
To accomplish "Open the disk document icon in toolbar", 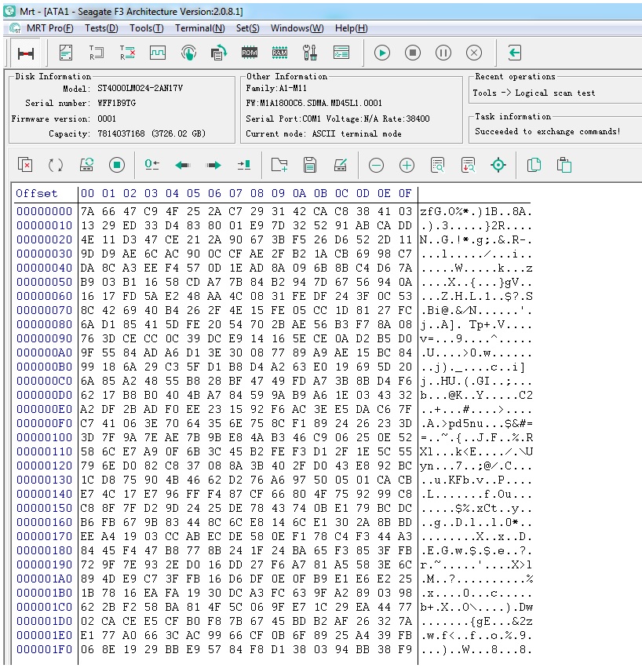I will [66, 53].
